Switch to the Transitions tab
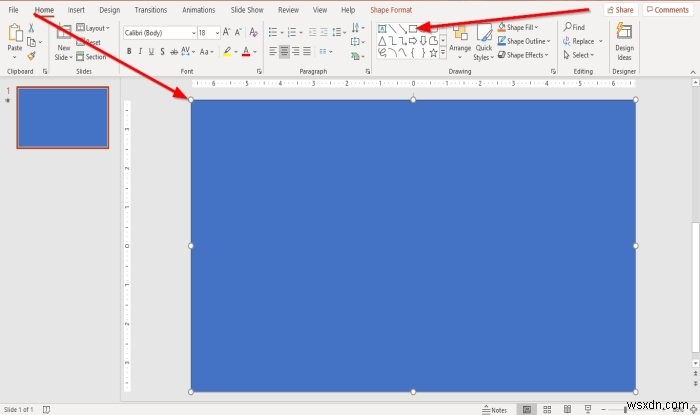This screenshot has height=415, width=700. (151, 10)
